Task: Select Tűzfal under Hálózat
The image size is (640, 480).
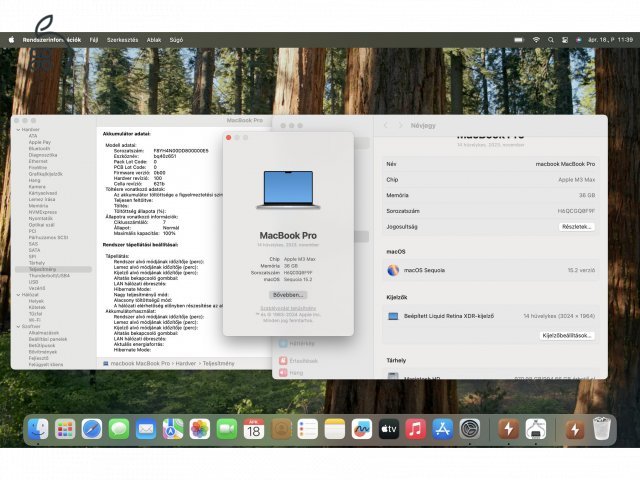Action: point(36,314)
